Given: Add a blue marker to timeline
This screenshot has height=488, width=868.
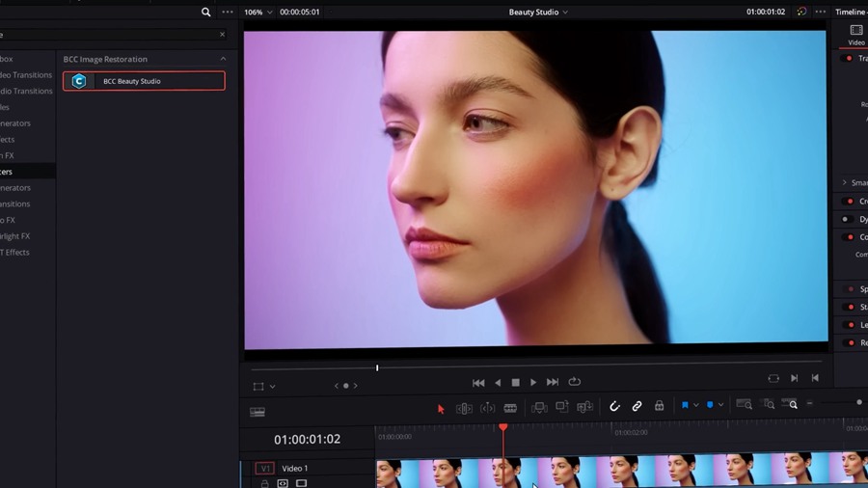Looking at the screenshot, I should (x=710, y=405).
